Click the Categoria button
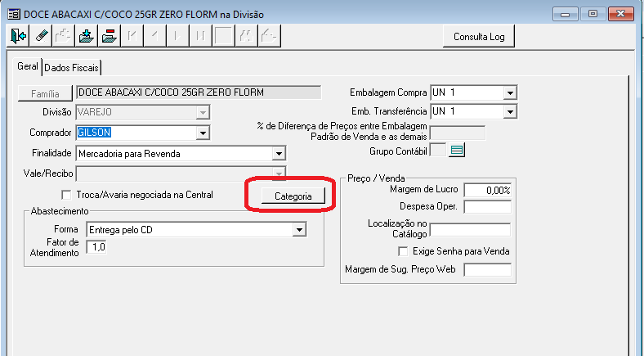This screenshot has width=644, height=356. click(x=293, y=196)
